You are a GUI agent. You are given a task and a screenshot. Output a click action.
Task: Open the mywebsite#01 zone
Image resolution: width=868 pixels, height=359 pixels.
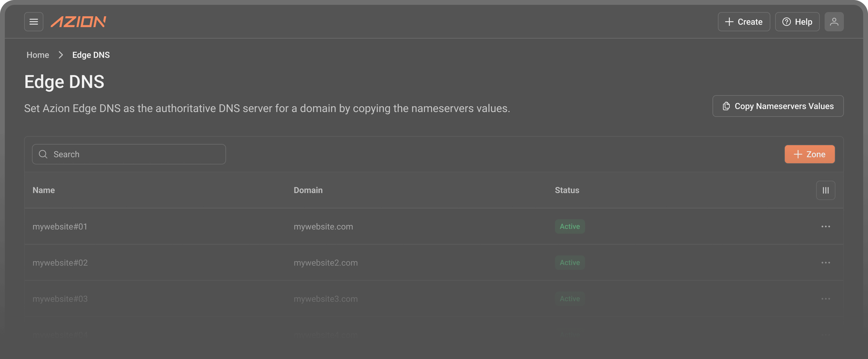coord(60,227)
